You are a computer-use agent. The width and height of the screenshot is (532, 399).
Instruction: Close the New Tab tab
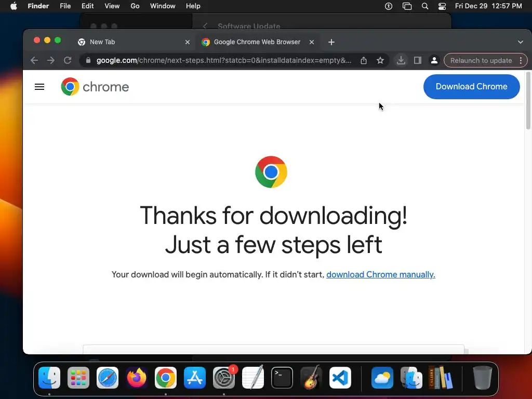(x=187, y=42)
